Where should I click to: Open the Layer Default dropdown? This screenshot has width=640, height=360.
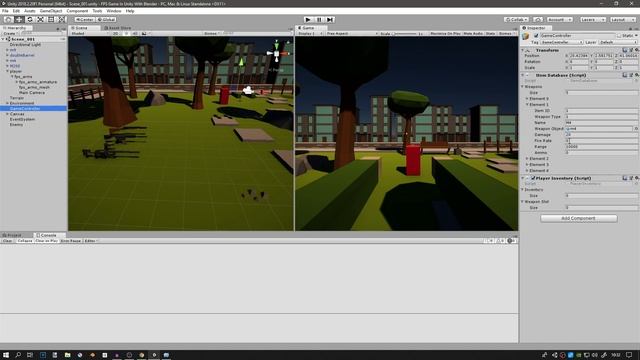(x=618, y=42)
